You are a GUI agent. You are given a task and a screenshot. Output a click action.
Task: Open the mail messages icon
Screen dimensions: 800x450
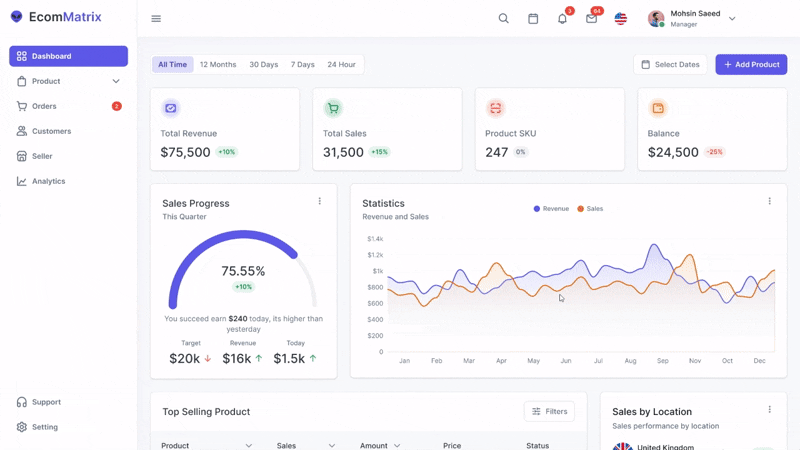(x=591, y=19)
